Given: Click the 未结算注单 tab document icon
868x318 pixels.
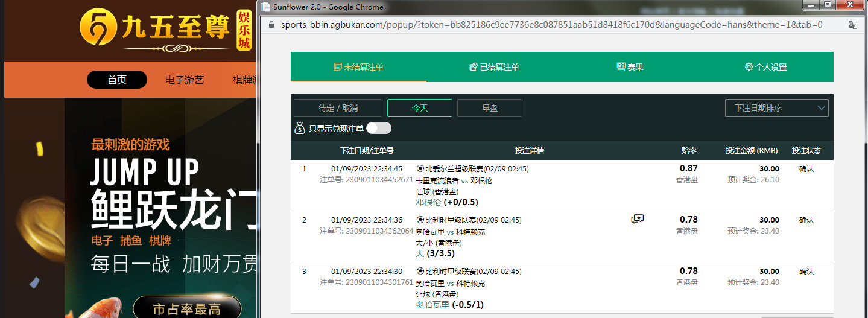Looking at the screenshot, I should (x=338, y=67).
